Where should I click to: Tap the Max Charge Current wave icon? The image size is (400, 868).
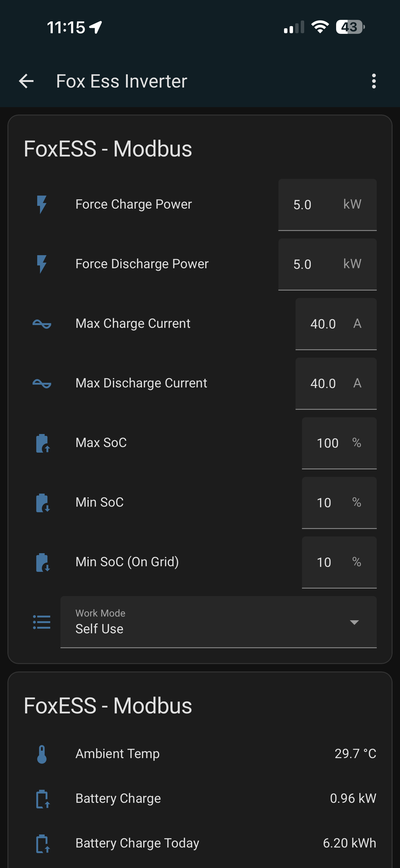[42, 324]
